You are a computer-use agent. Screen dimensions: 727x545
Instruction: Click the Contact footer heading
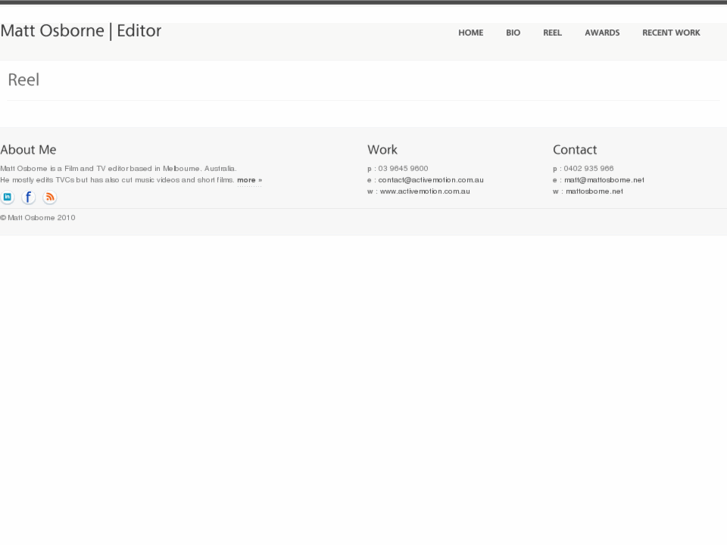click(x=574, y=150)
